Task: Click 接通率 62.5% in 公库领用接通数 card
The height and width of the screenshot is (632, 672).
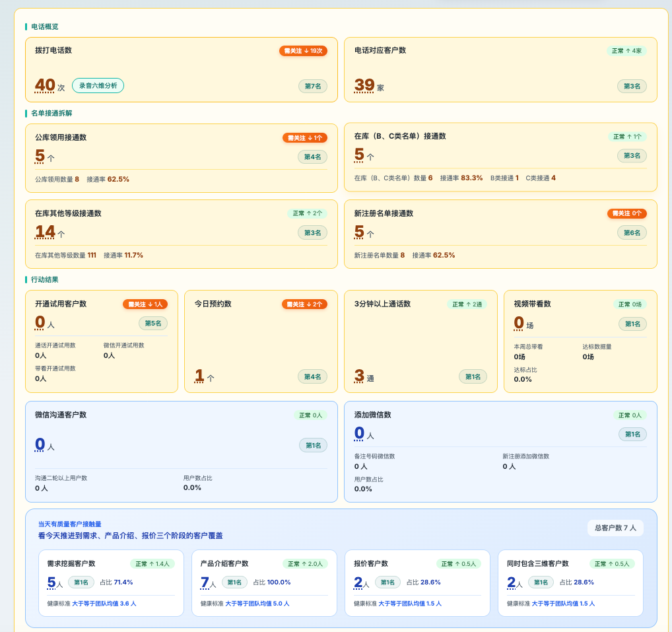Action: coord(108,179)
